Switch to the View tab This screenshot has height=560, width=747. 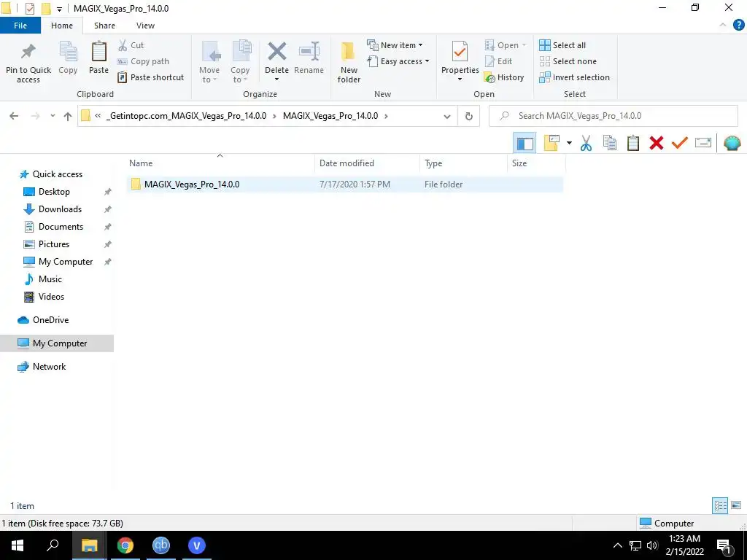click(x=145, y=26)
